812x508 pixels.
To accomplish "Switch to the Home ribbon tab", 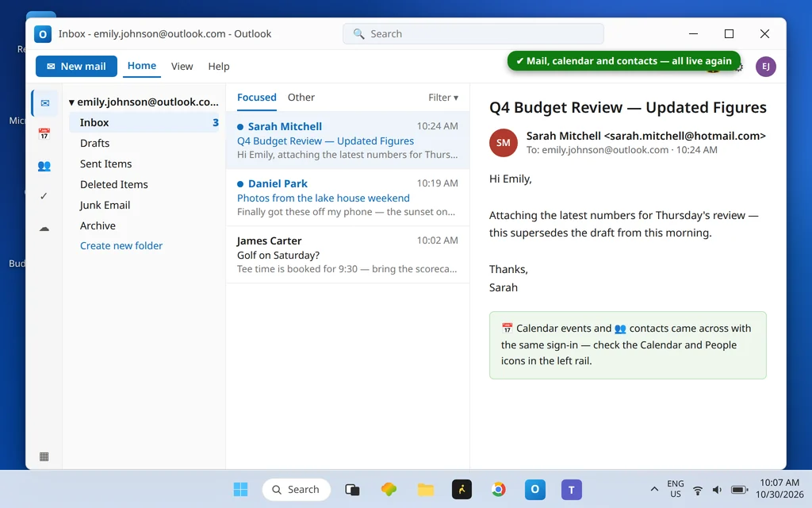I will [142, 66].
